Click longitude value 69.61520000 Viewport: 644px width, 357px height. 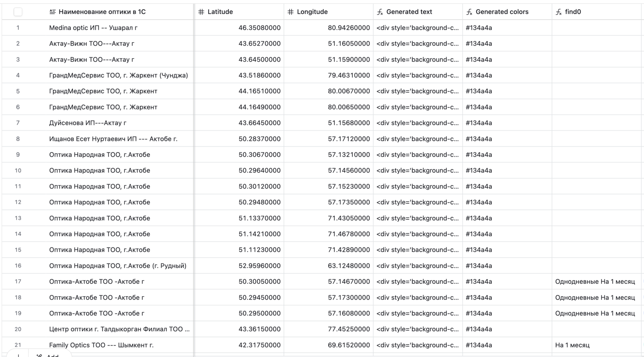[x=349, y=345]
